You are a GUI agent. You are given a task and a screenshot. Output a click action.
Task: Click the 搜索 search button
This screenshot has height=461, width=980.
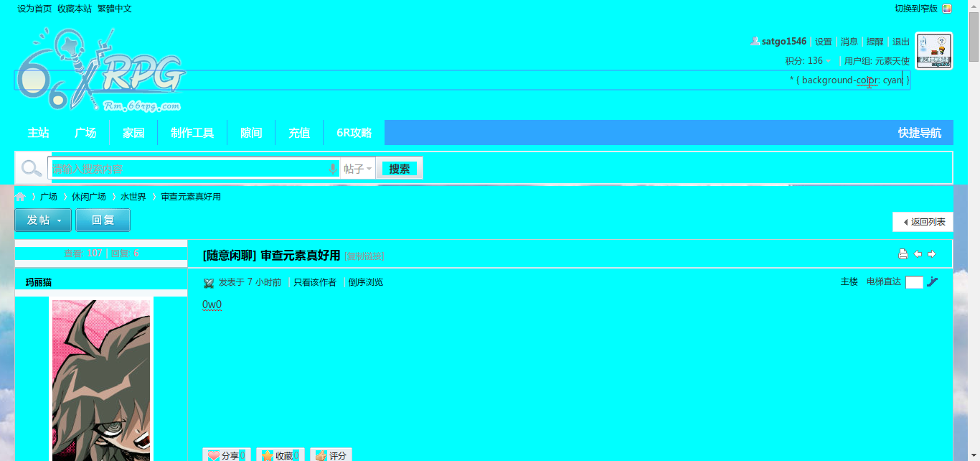pos(400,169)
